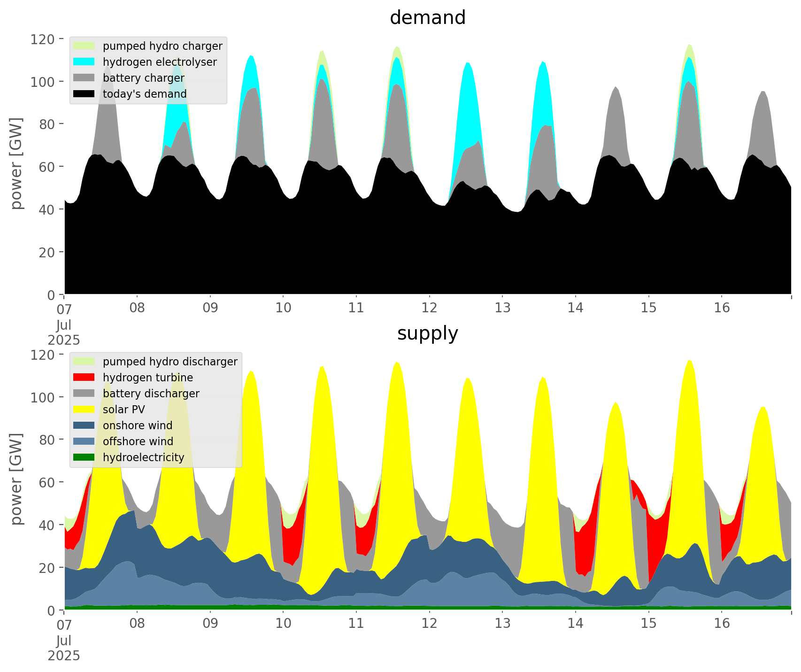Select the offshore wind legend label
This screenshot has width=801, height=672.
coord(138,441)
